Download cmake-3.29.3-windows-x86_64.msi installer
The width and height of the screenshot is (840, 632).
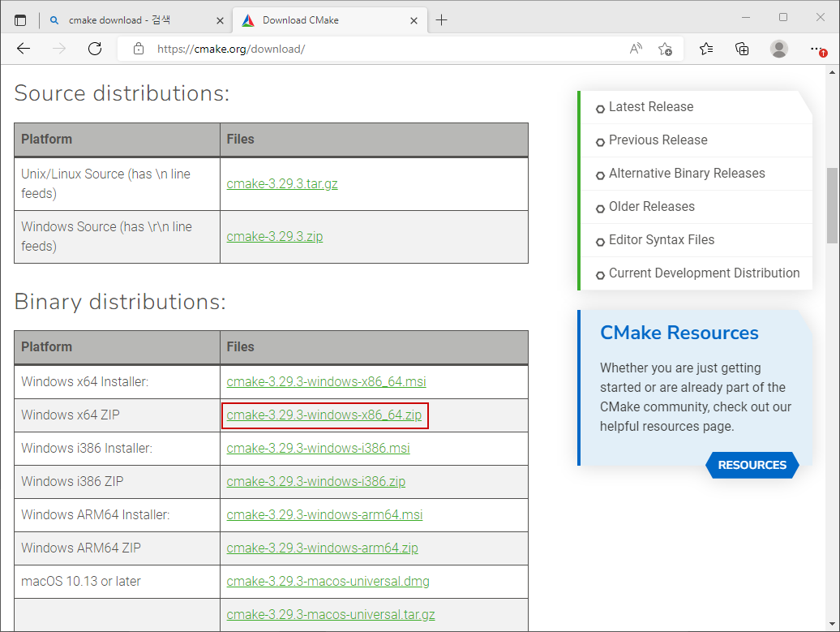tap(326, 381)
